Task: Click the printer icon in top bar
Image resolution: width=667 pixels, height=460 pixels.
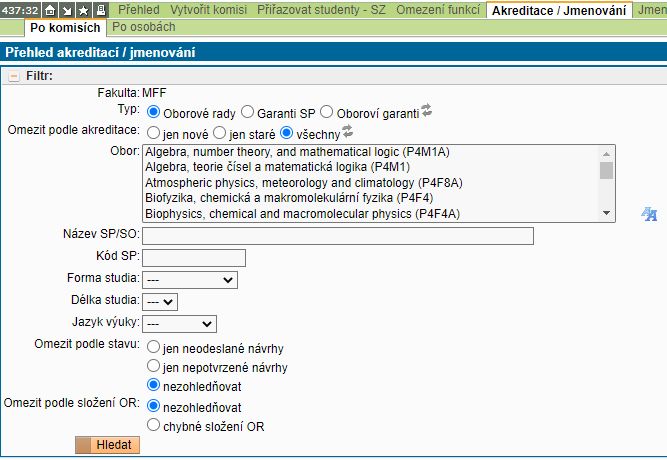Action: click(100, 10)
